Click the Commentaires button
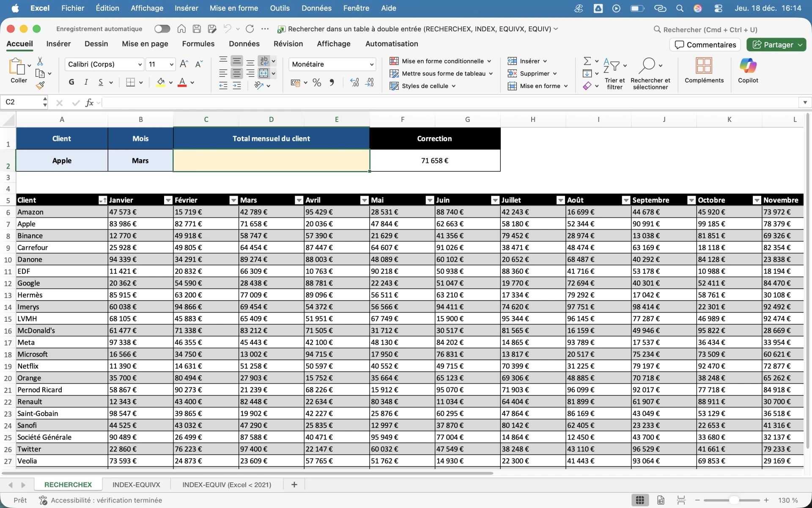The width and height of the screenshot is (812, 508). pos(705,45)
